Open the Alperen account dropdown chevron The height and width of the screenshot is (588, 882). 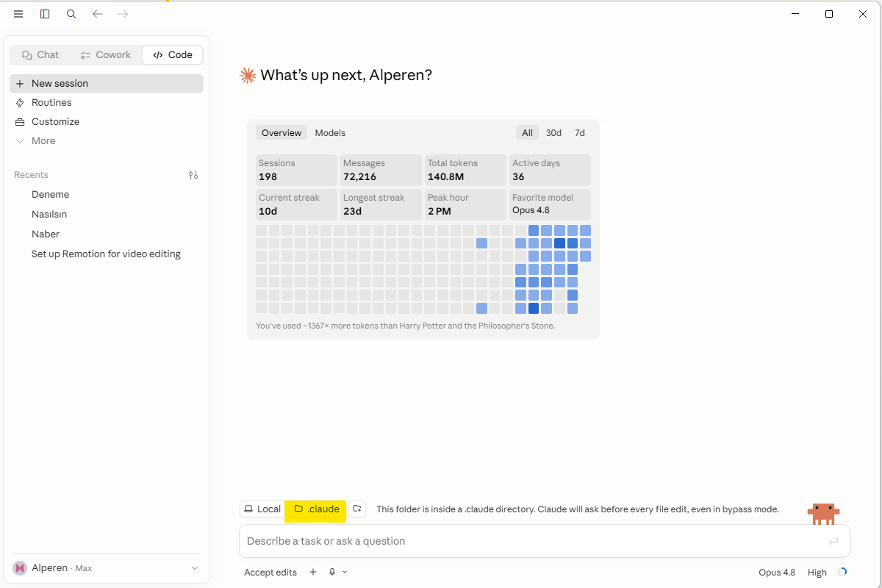[x=195, y=568]
